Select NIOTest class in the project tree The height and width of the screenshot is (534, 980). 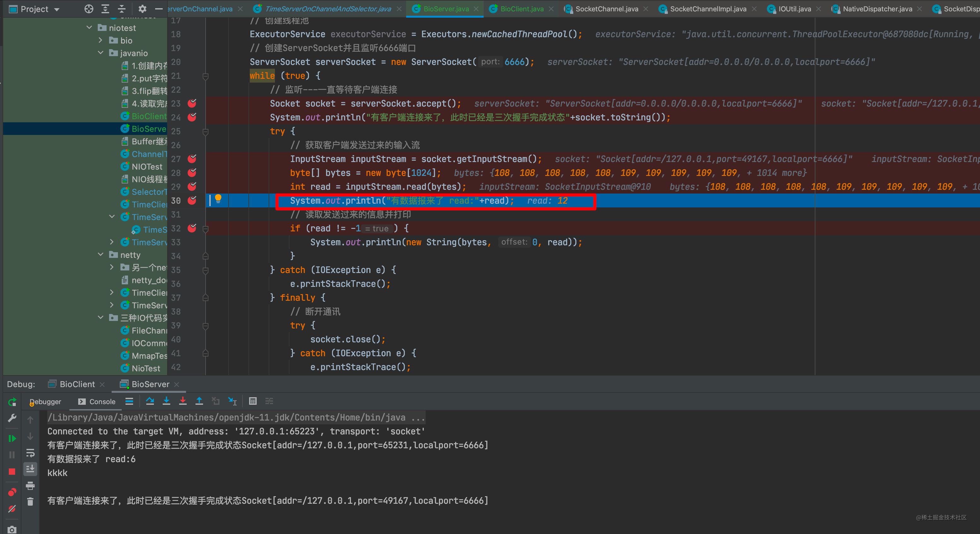147,166
